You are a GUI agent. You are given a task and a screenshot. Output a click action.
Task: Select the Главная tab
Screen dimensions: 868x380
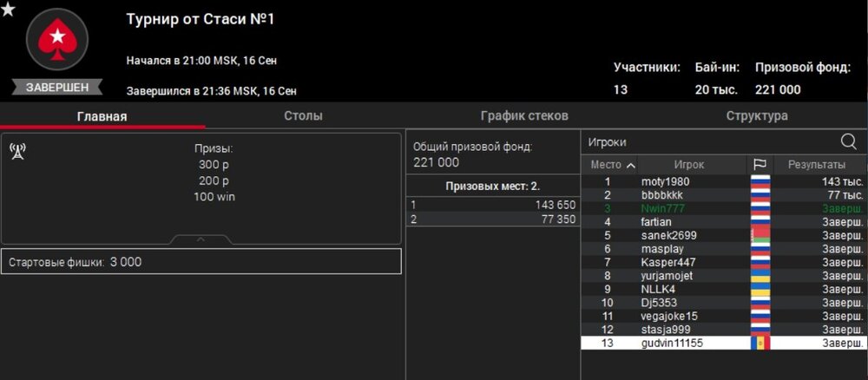(x=102, y=116)
